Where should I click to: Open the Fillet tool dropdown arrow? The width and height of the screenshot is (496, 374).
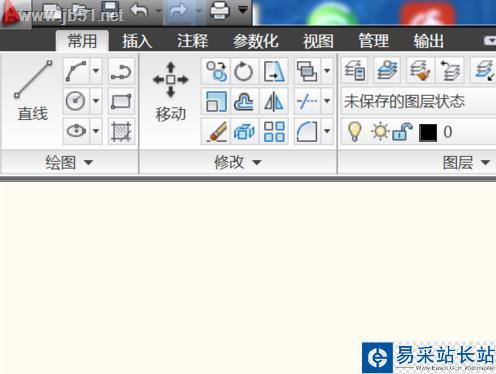click(327, 131)
